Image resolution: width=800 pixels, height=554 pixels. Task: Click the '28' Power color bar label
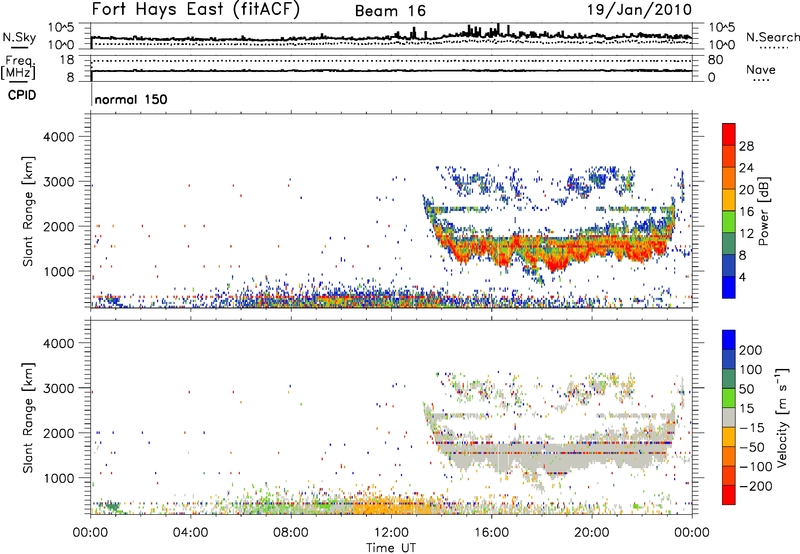(746, 146)
